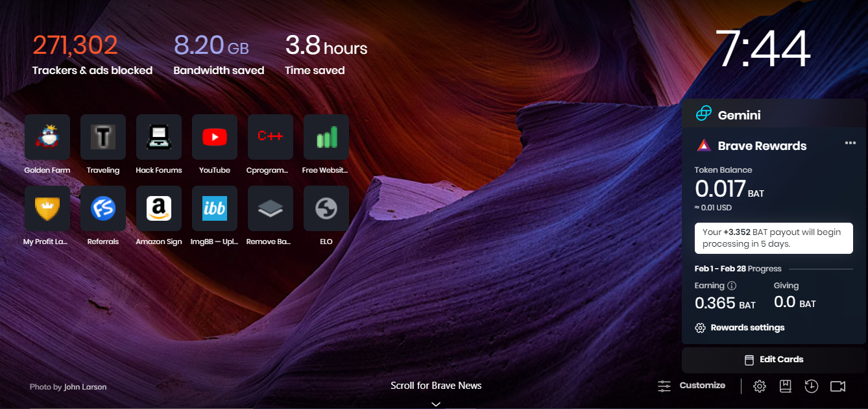Click the ≈ 0.01 USD conversion text

[x=714, y=208]
